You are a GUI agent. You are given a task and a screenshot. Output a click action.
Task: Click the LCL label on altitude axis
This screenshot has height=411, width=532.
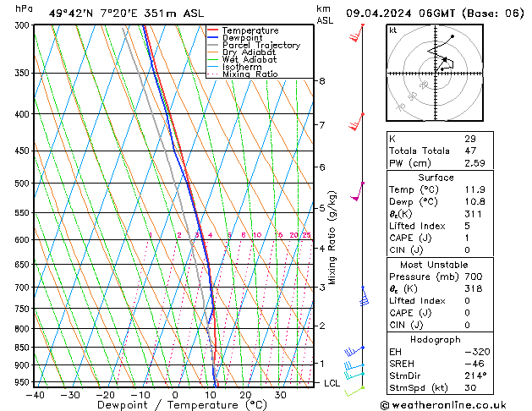(x=333, y=383)
